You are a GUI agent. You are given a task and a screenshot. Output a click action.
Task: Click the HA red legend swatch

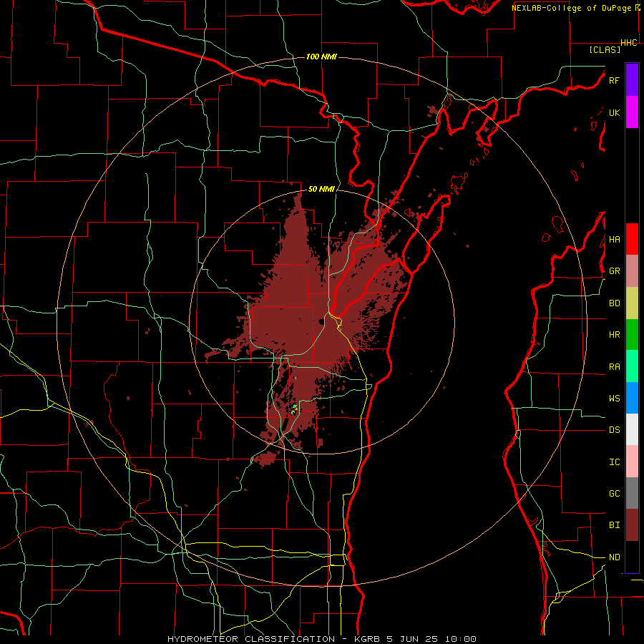point(632,239)
